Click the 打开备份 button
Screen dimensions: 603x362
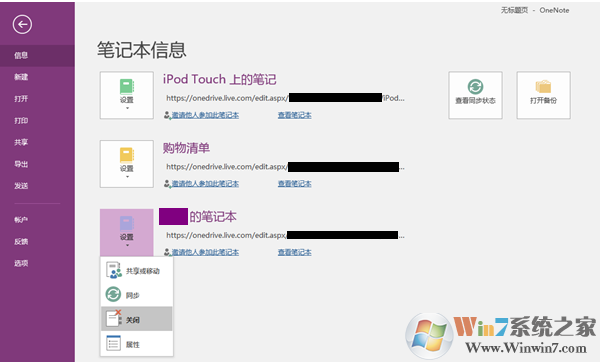[543, 95]
